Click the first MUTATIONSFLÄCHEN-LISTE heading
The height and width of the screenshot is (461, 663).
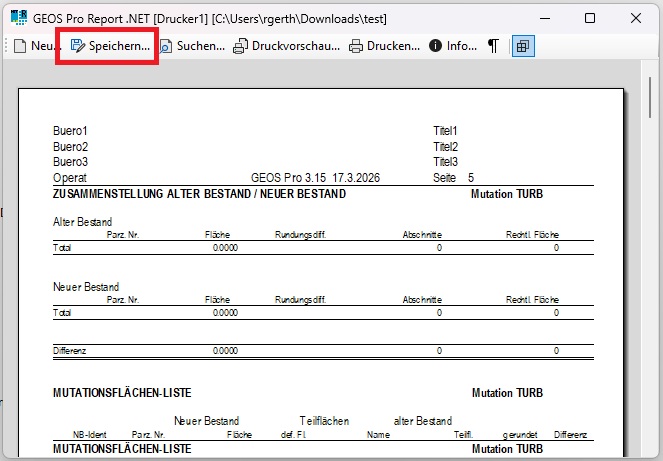122,392
